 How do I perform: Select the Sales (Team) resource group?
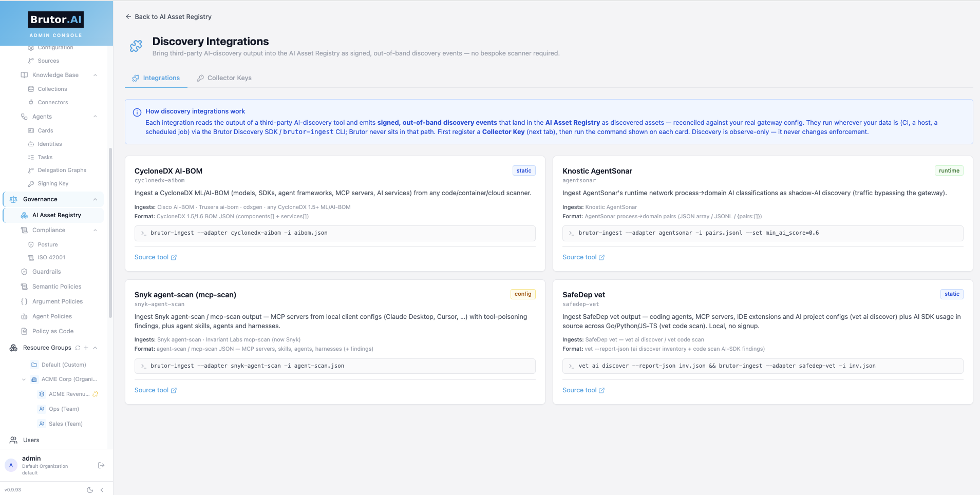click(x=65, y=424)
